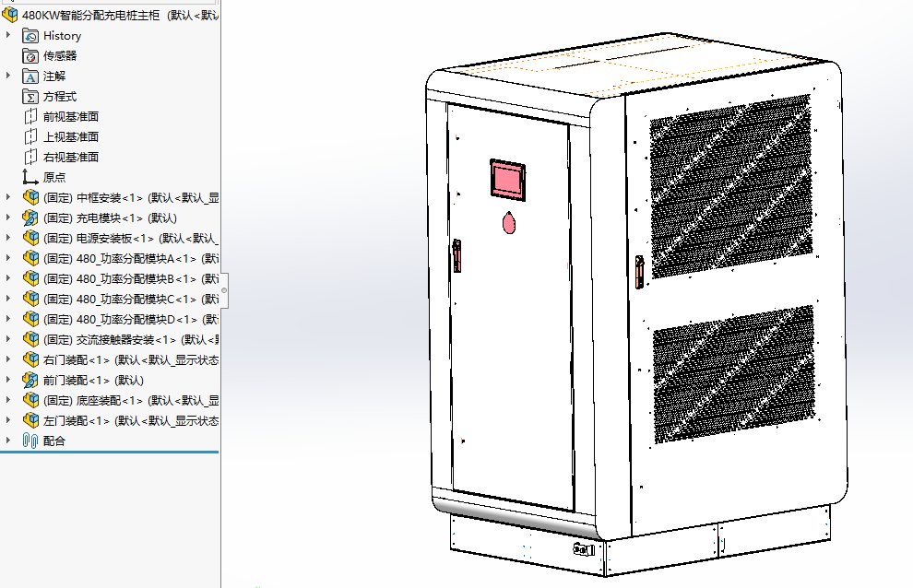Image resolution: width=913 pixels, height=588 pixels.
Task: Expand the 底座装配<1> component
Action: [8, 399]
